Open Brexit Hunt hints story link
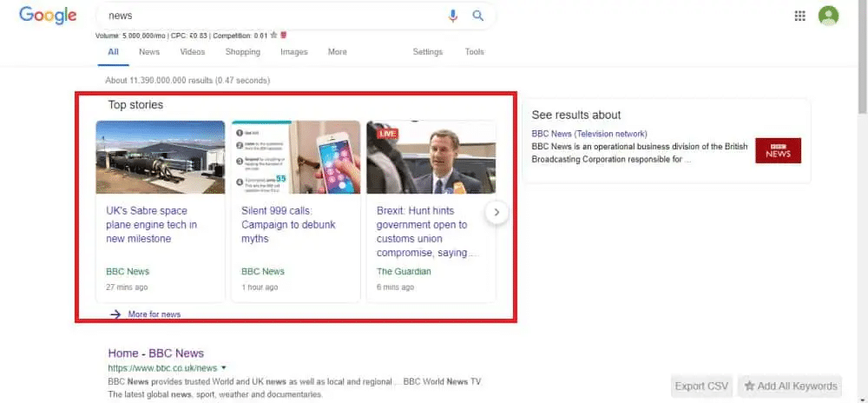 click(x=427, y=232)
